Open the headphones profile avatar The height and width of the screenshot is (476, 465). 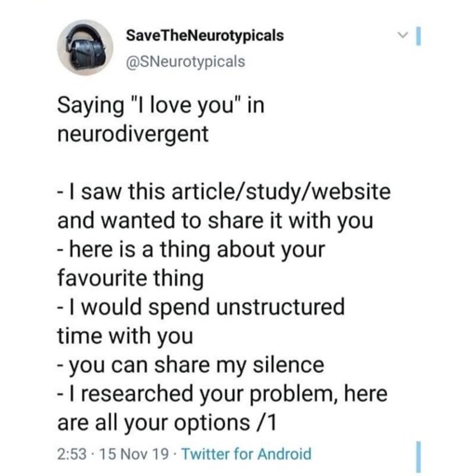86,47
